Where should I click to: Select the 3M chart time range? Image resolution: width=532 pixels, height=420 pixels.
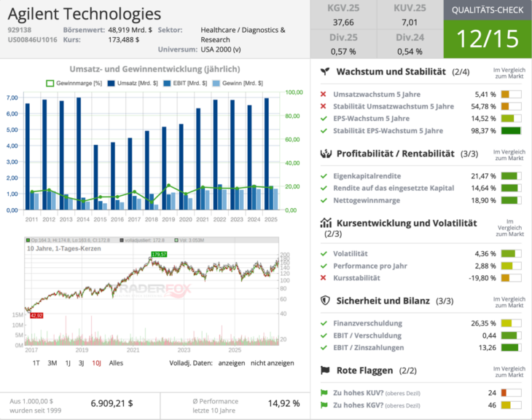coord(52,363)
